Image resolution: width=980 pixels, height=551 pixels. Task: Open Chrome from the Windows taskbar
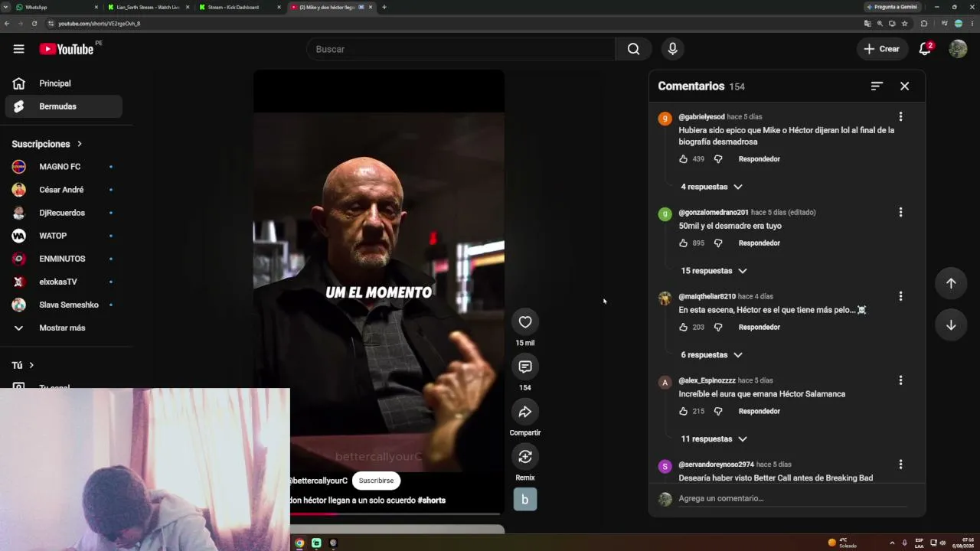coord(299,543)
